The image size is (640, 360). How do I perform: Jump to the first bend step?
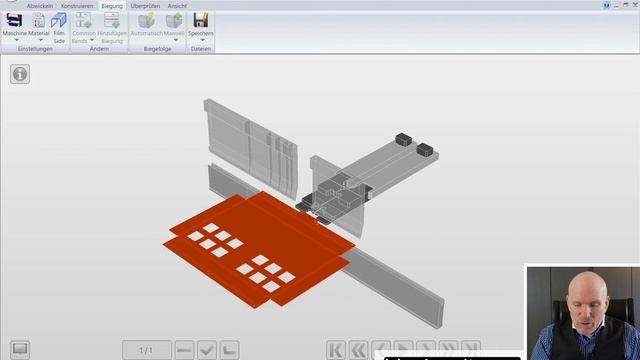pos(336,350)
